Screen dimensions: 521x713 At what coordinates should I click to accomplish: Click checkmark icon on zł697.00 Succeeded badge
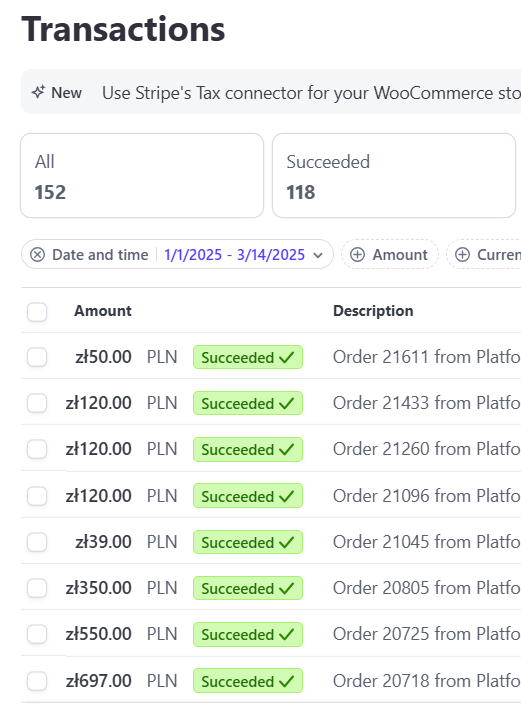[x=287, y=681]
